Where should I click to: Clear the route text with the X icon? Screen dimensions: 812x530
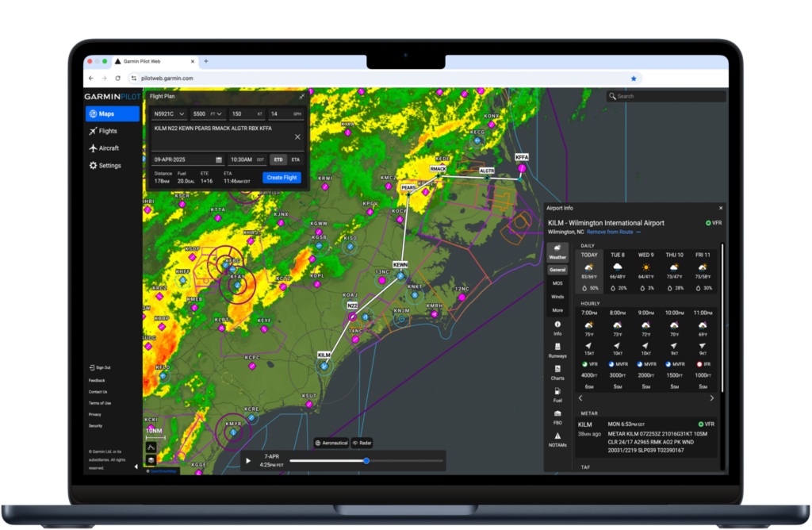297,136
